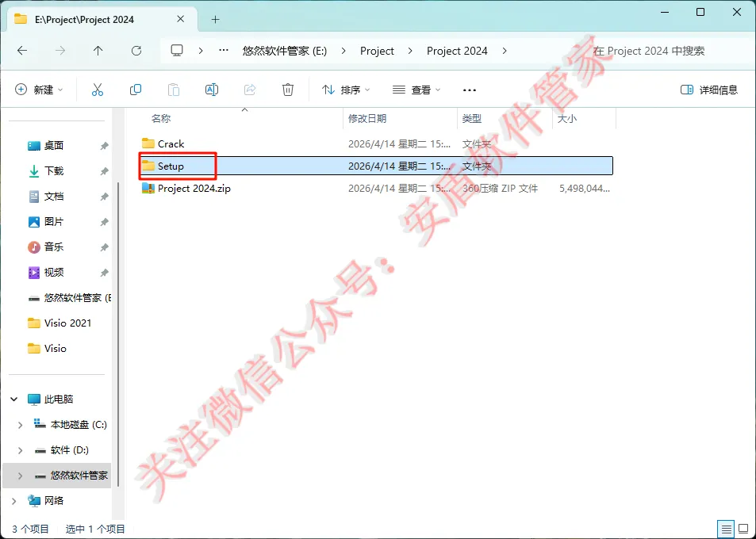Open 图片 in the sidebar
The image size is (756, 539).
click(53, 222)
